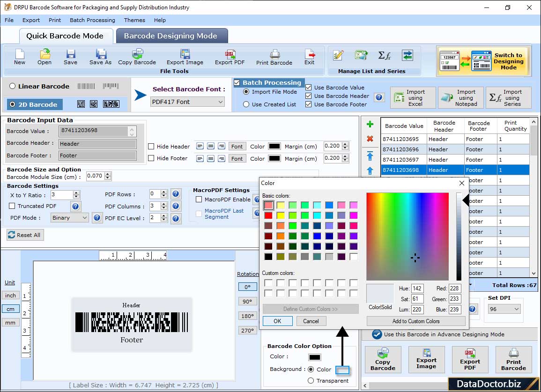Open the sigma series function icon
The width and height of the screenshot is (541, 392).
(385, 55)
